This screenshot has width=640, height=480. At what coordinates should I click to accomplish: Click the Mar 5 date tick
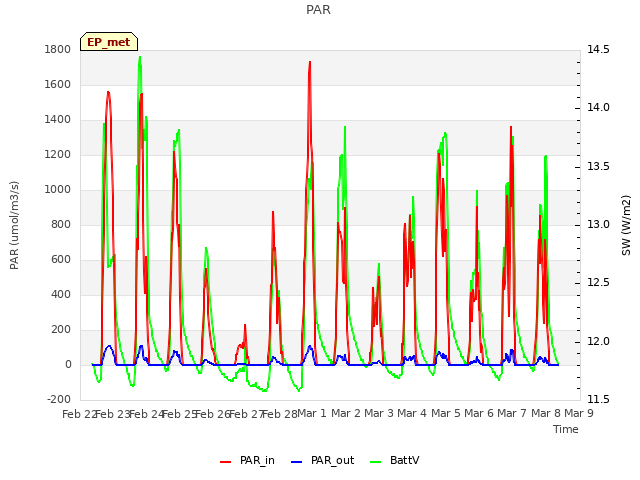446,413
